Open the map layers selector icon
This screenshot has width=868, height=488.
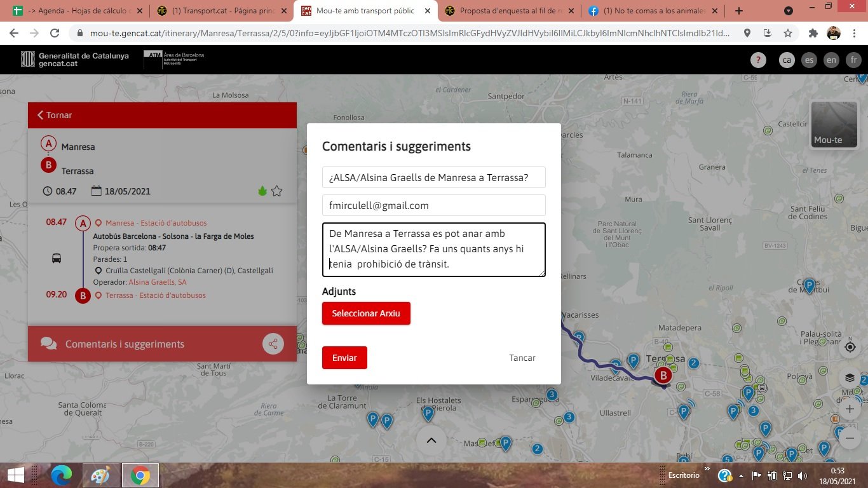850,377
